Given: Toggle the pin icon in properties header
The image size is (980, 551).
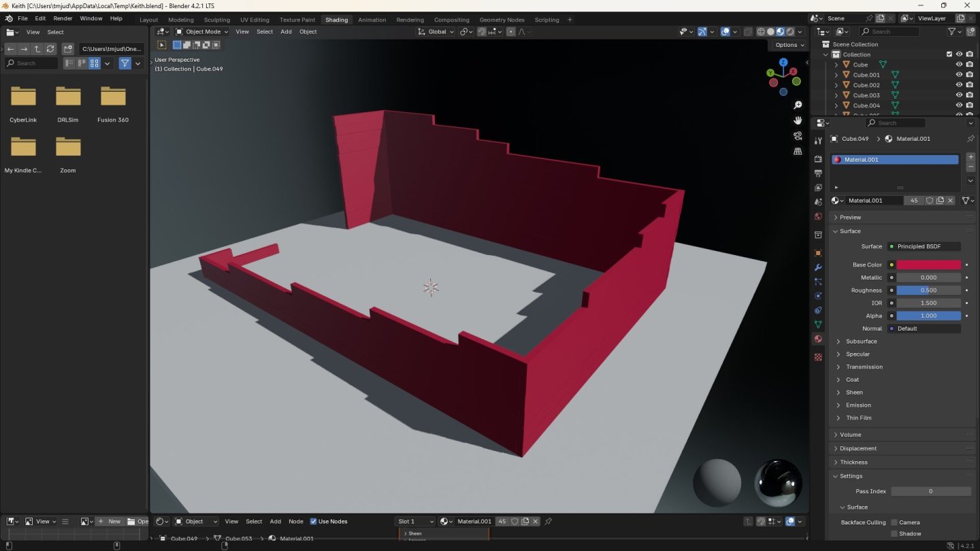Looking at the screenshot, I should (970, 139).
